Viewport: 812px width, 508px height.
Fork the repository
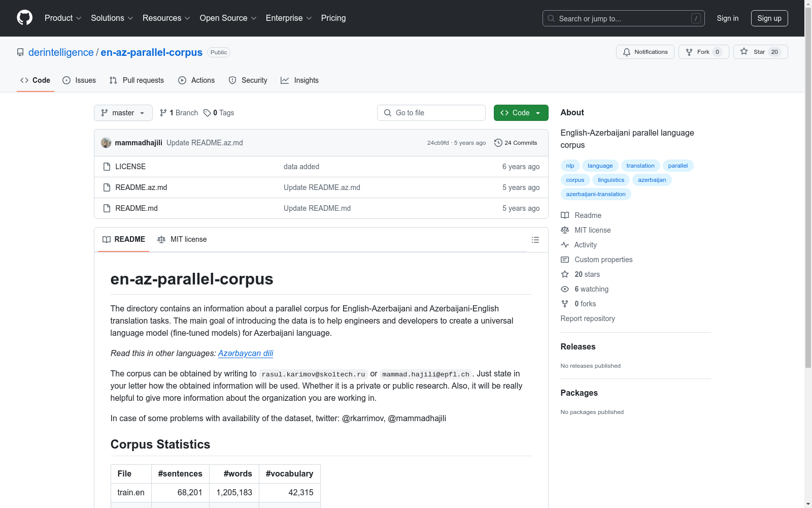point(703,52)
